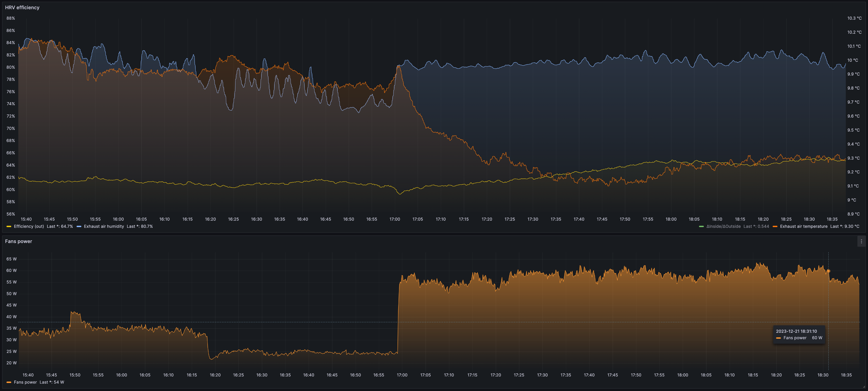Click the green ΔInside/ΔOutside legend color marker
The image size is (868, 391).
pos(701,227)
